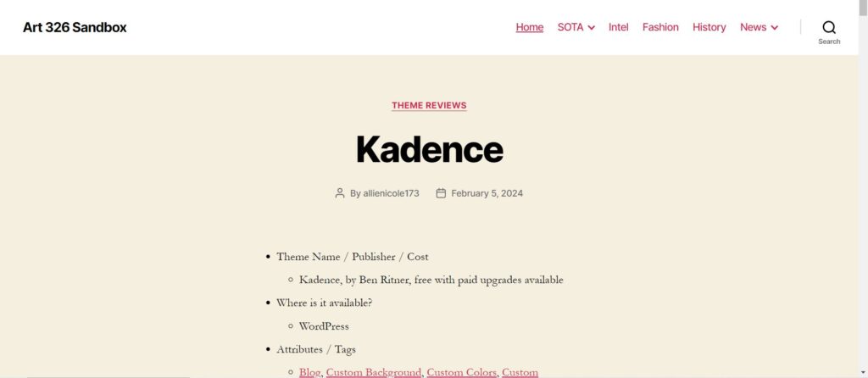The width and height of the screenshot is (868, 378).
Task: Click the author person icon
Action: coord(340,193)
